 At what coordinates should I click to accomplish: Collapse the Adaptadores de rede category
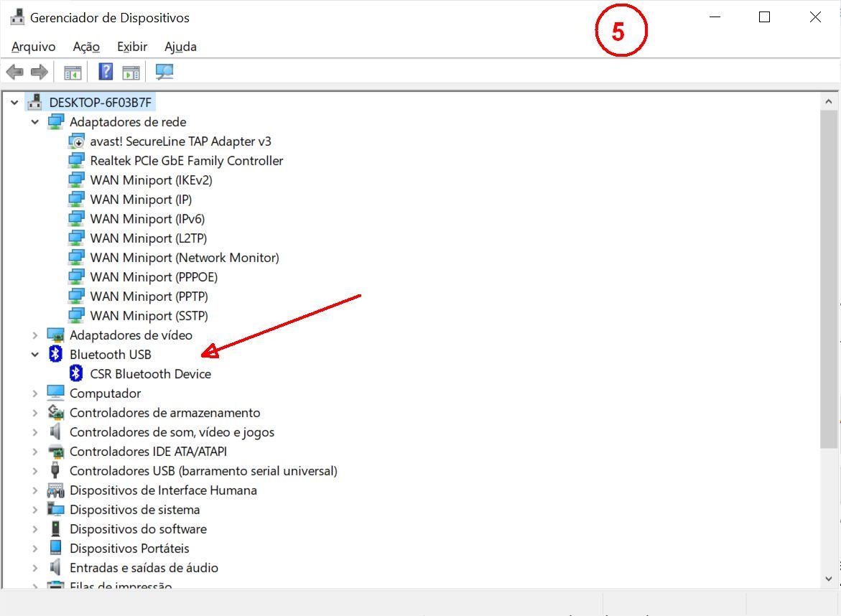35,122
